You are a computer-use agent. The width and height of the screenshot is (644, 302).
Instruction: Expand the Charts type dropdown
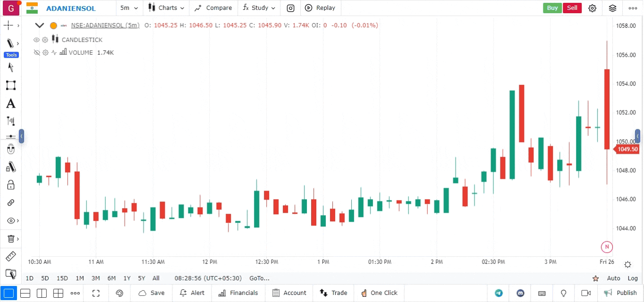click(x=166, y=8)
